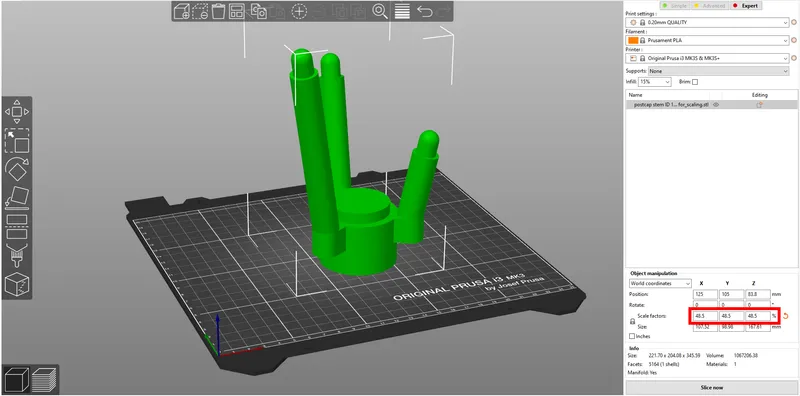This screenshot has height=396, width=800.
Task: Expand the Supports dropdown
Action: (x=719, y=71)
